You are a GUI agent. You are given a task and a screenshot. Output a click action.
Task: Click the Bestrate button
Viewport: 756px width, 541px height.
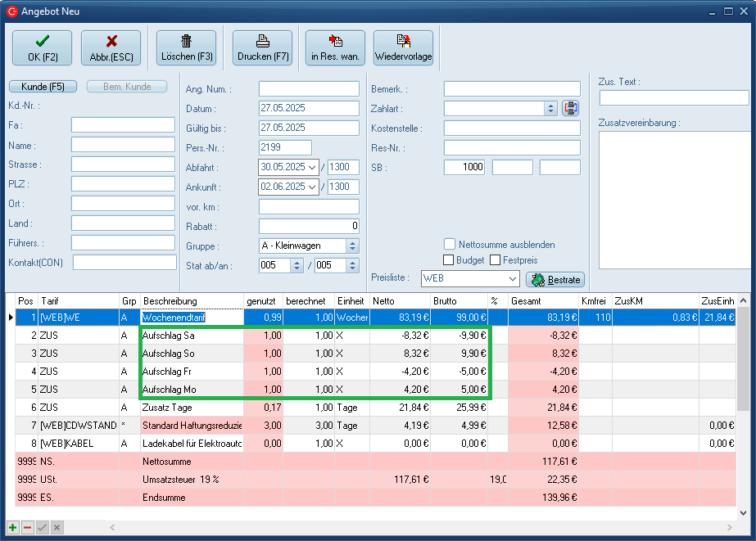[555, 279]
